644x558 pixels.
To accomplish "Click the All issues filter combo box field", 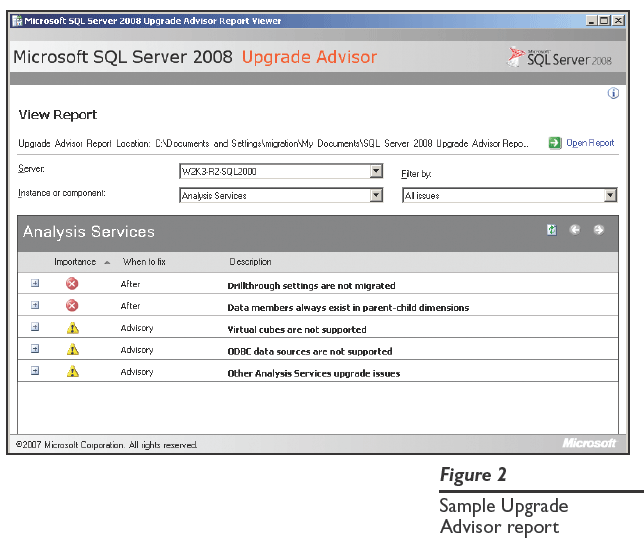I will (x=510, y=195).
